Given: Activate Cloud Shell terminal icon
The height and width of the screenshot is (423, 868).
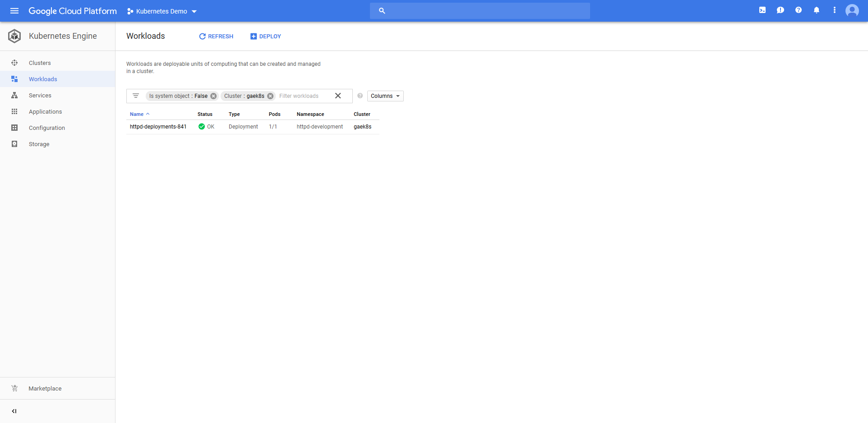Looking at the screenshot, I should 762,10.
